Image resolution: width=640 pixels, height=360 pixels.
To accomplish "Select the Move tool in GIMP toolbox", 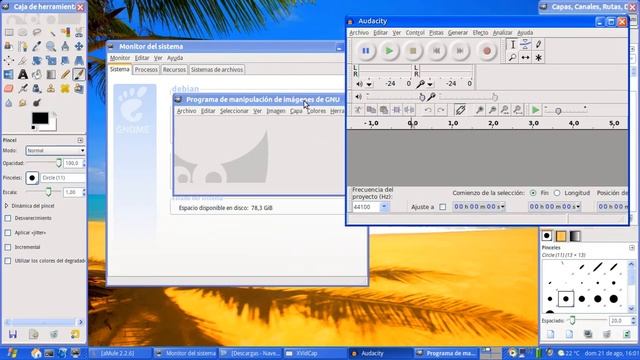I will (x=79, y=46).
